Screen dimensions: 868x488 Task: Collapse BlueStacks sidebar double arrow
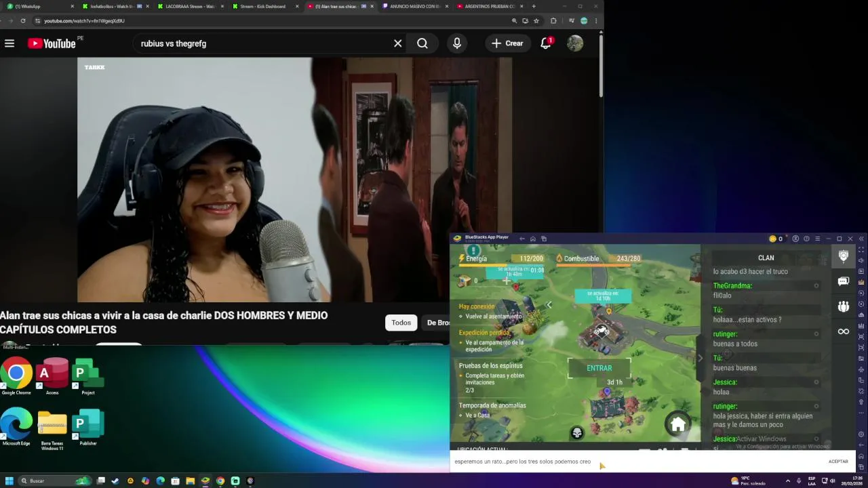tap(861, 239)
